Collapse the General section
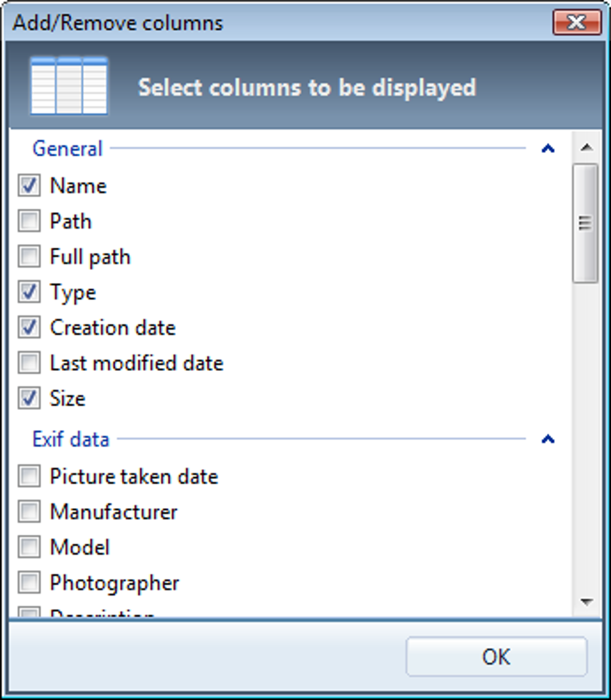 [548, 148]
